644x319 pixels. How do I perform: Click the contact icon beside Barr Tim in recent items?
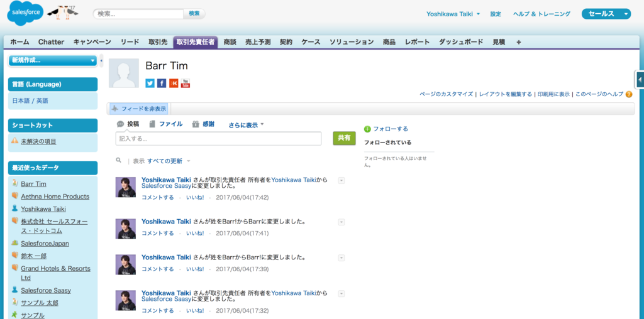(x=15, y=183)
